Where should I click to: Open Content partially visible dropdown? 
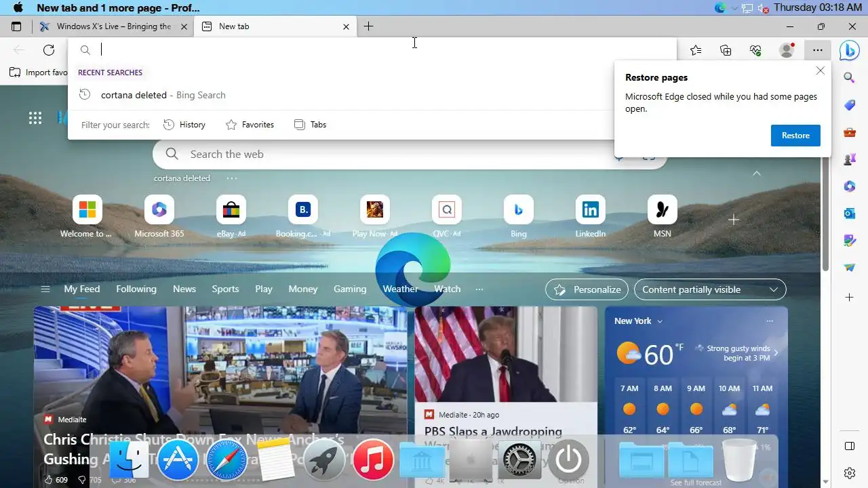click(x=710, y=289)
